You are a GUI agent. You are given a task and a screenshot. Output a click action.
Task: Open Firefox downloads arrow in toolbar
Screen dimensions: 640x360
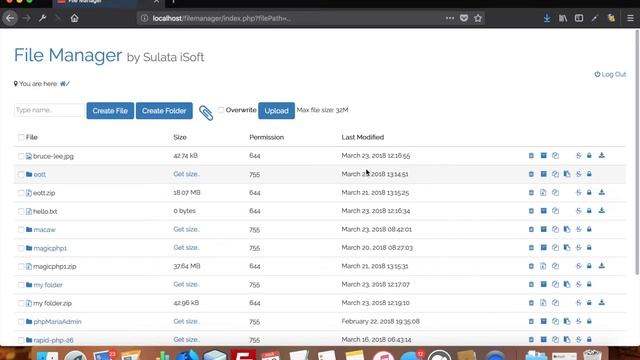[547, 18]
